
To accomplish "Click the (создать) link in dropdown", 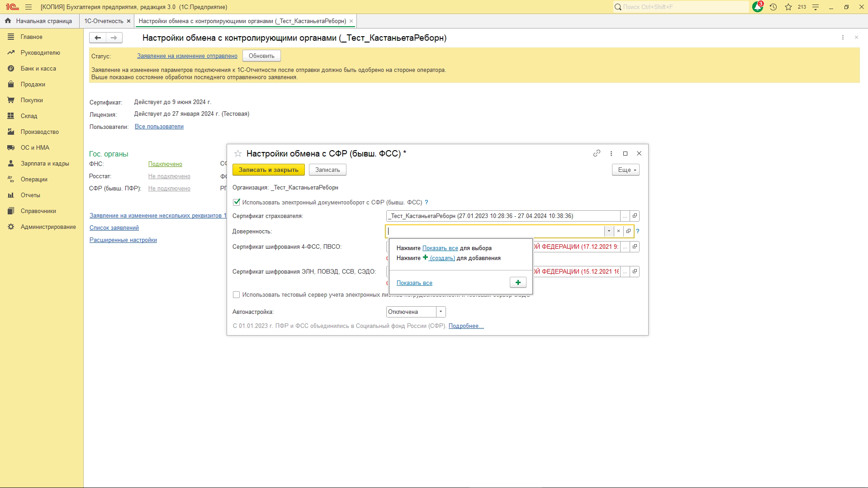I will (442, 258).
